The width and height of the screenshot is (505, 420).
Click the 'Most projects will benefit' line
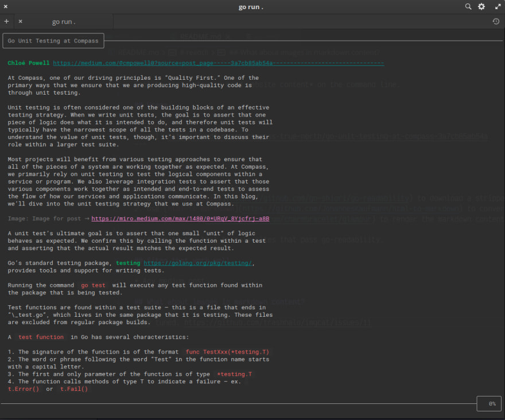click(x=135, y=159)
